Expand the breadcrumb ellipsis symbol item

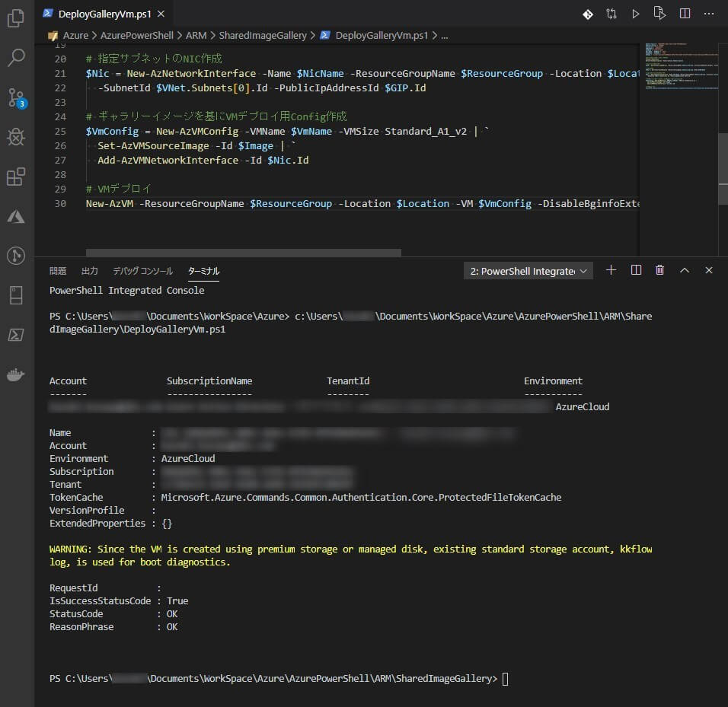coord(444,36)
